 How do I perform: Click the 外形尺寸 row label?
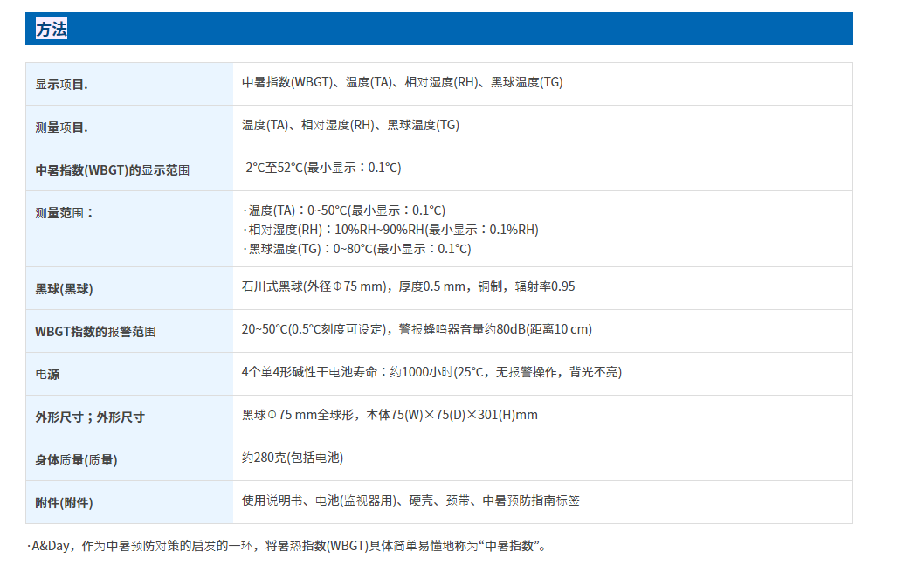[89, 417]
